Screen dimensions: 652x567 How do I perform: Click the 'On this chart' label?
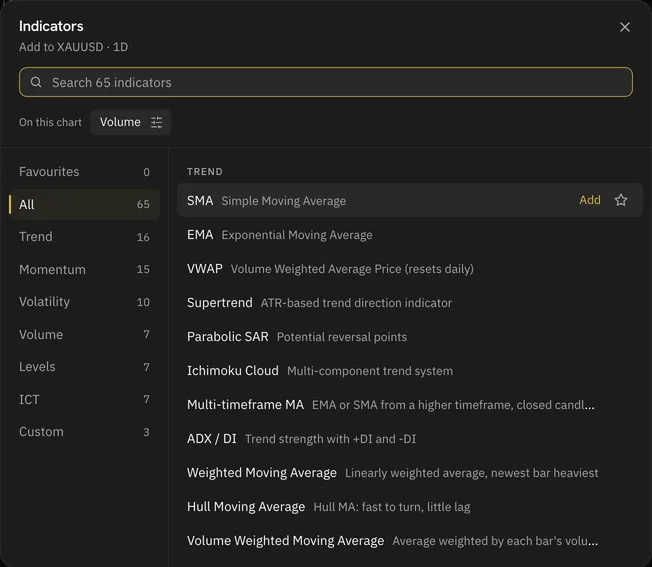pyautogui.click(x=50, y=122)
